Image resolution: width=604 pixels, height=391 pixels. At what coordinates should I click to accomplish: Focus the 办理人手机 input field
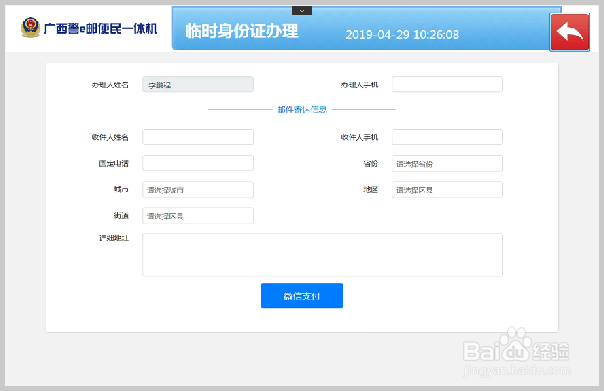point(447,84)
